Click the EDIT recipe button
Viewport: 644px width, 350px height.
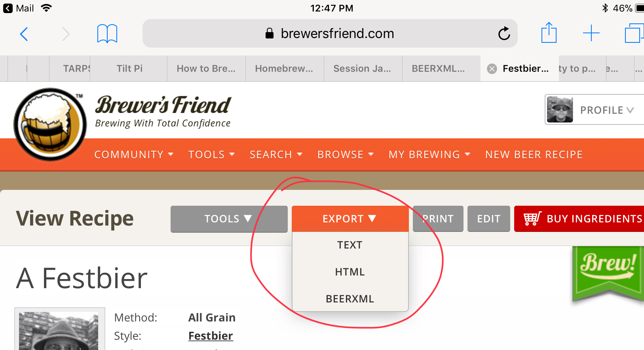click(489, 219)
